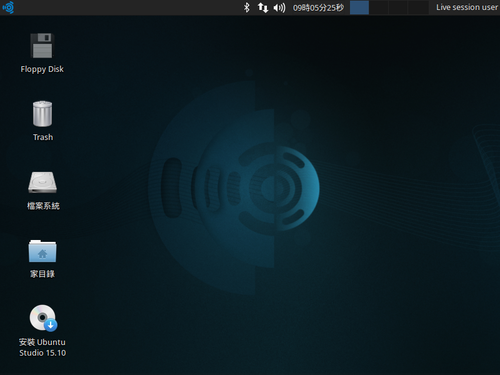
Task: Open the Live session user menu
Action: (x=467, y=7)
